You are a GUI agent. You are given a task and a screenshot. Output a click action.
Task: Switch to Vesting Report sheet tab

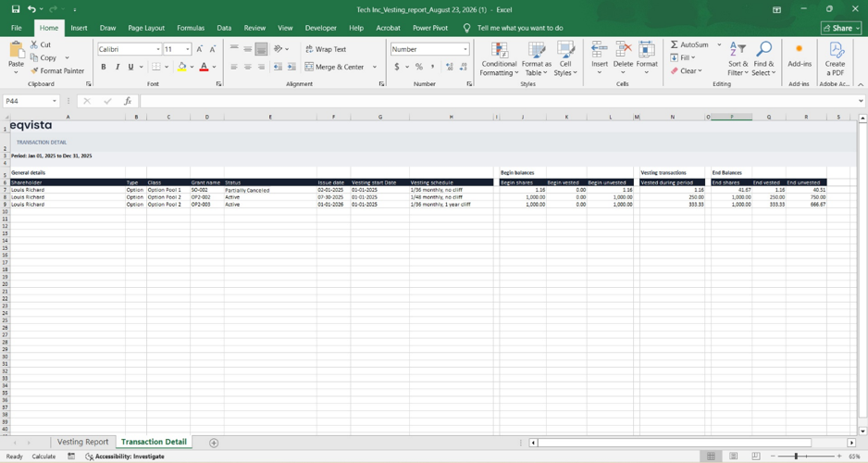(83, 442)
